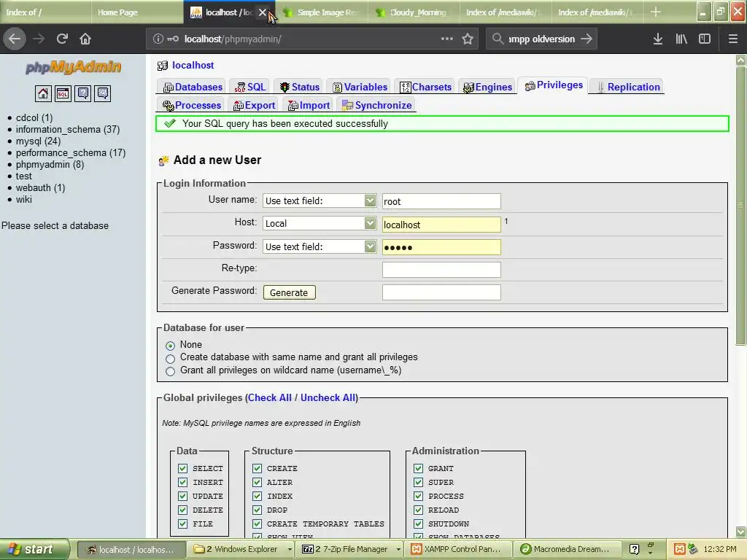The image size is (747, 560).
Task: Focus the user name text field
Action: [x=441, y=201]
